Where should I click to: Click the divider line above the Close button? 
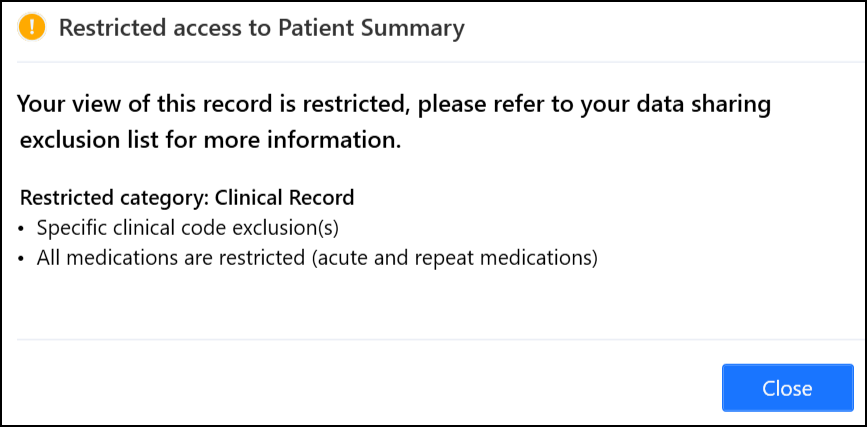[x=433, y=340]
